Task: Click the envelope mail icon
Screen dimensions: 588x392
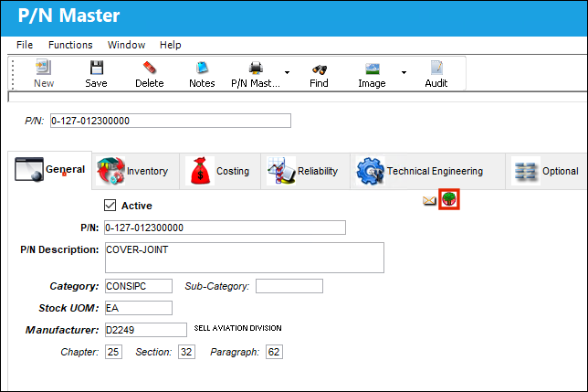Action: (429, 201)
